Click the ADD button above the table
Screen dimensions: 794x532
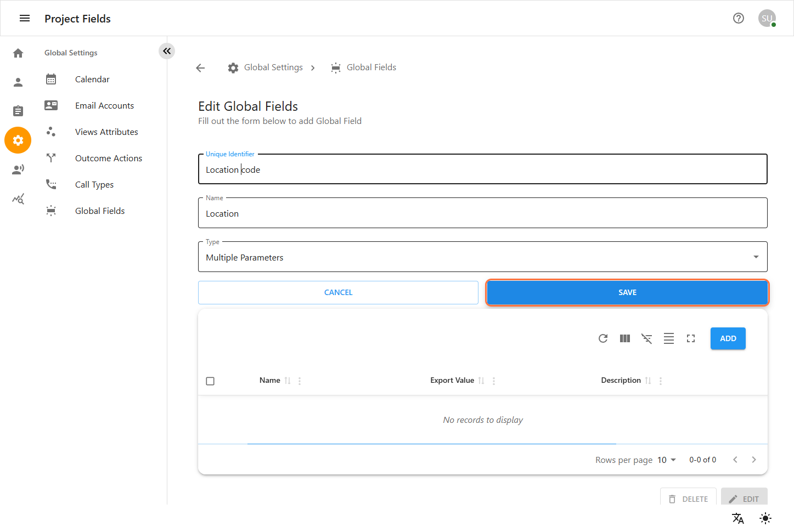728,338
